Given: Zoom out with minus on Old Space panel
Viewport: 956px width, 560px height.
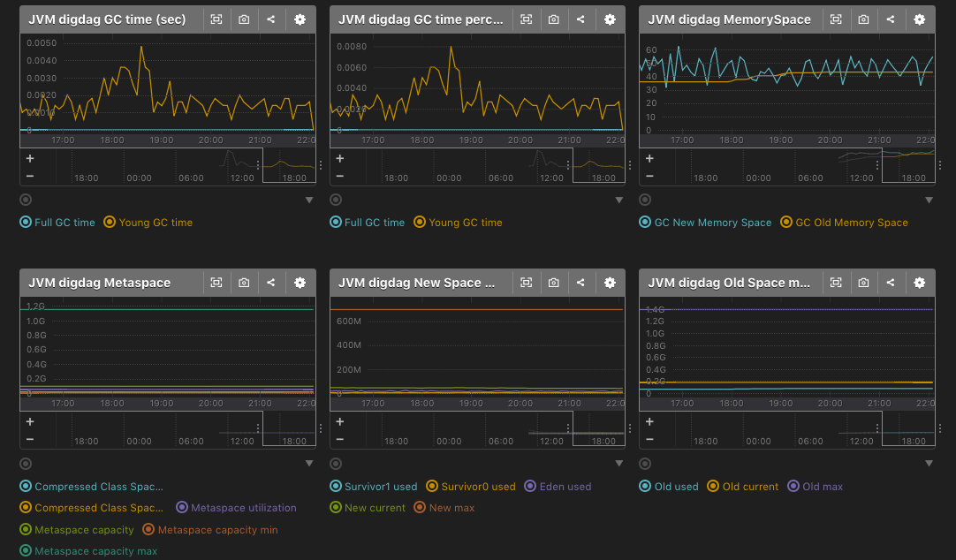Looking at the screenshot, I should click(649, 439).
